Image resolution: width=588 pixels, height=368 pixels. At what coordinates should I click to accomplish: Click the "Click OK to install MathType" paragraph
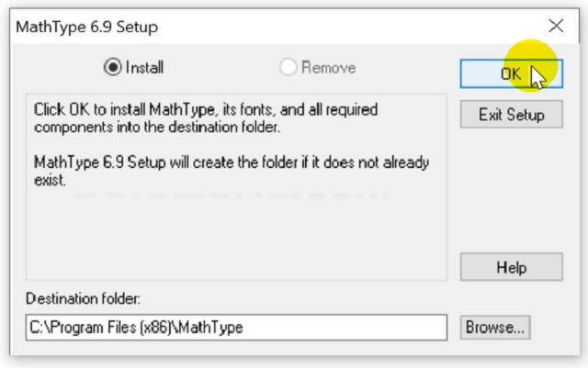click(207, 117)
